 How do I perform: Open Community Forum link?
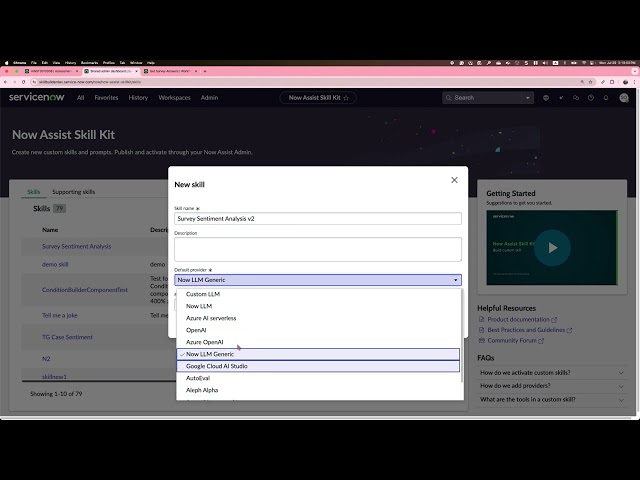tap(512, 340)
